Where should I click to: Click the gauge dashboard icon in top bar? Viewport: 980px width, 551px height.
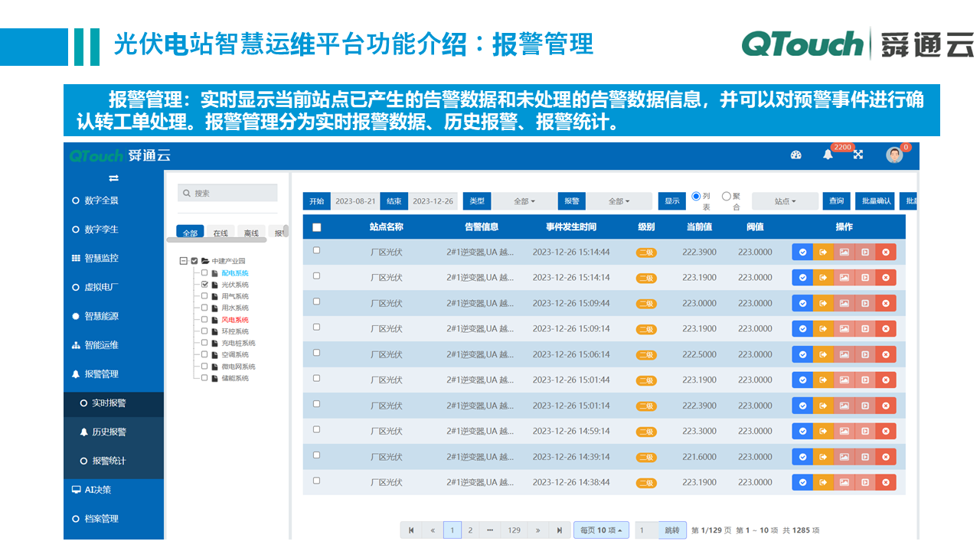[x=795, y=155]
